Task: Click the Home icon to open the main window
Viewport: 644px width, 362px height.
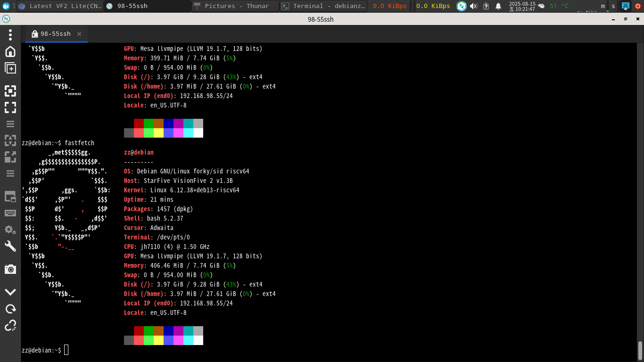Action: click(x=10, y=51)
